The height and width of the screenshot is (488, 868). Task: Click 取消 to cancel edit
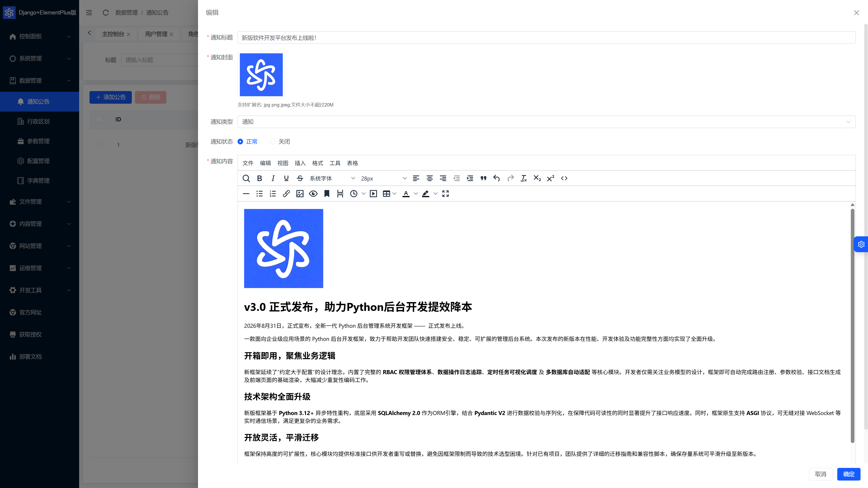[821, 474]
